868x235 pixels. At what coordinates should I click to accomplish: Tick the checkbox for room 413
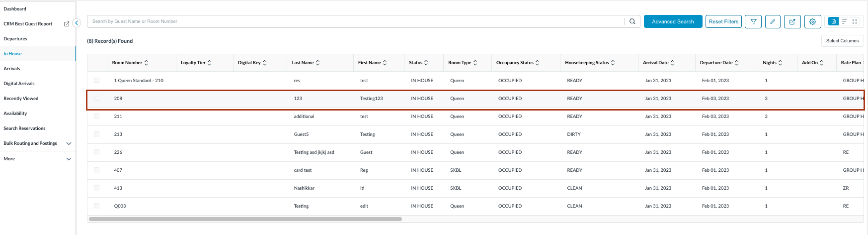pos(97,188)
